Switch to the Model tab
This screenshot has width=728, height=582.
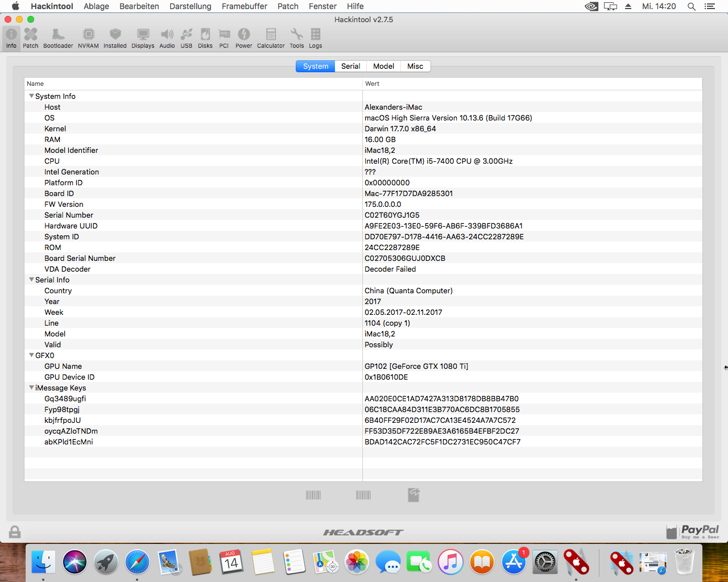click(384, 66)
